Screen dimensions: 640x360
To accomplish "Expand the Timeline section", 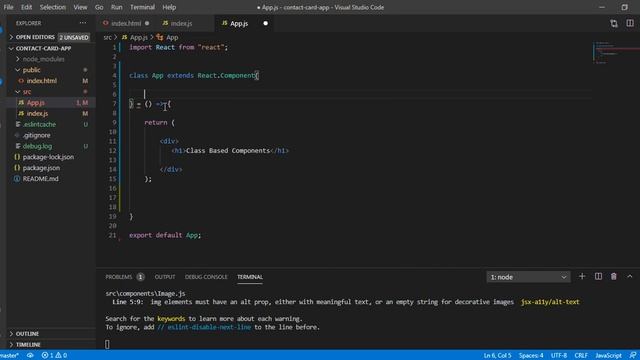I will tap(28, 344).
